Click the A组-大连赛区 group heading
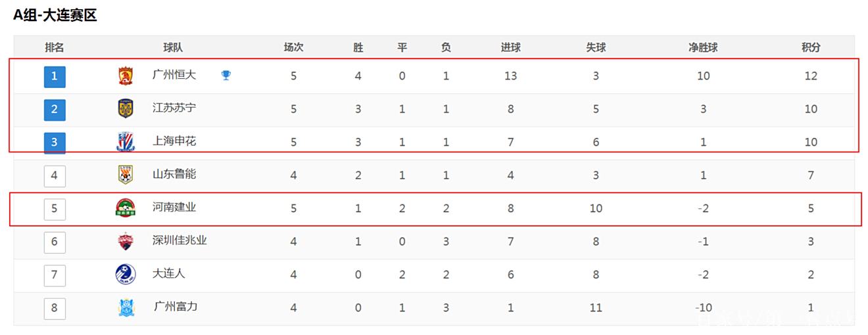The image size is (868, 335). (x=55, y=16)
